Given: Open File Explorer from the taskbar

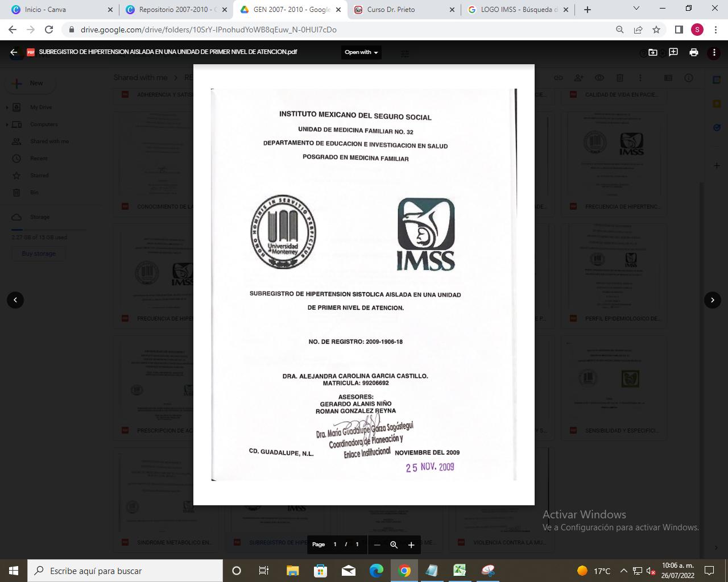Looking at the screenshot, I should [292, 571].
